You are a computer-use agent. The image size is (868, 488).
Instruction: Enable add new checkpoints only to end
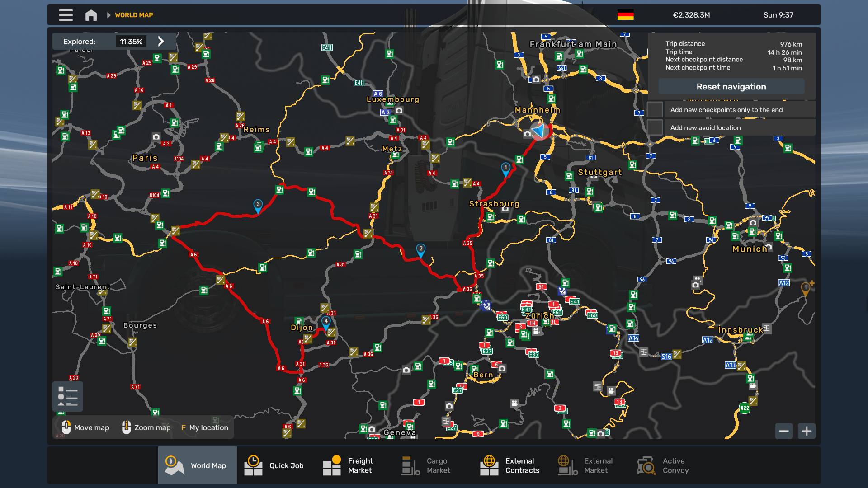(655, 110)
